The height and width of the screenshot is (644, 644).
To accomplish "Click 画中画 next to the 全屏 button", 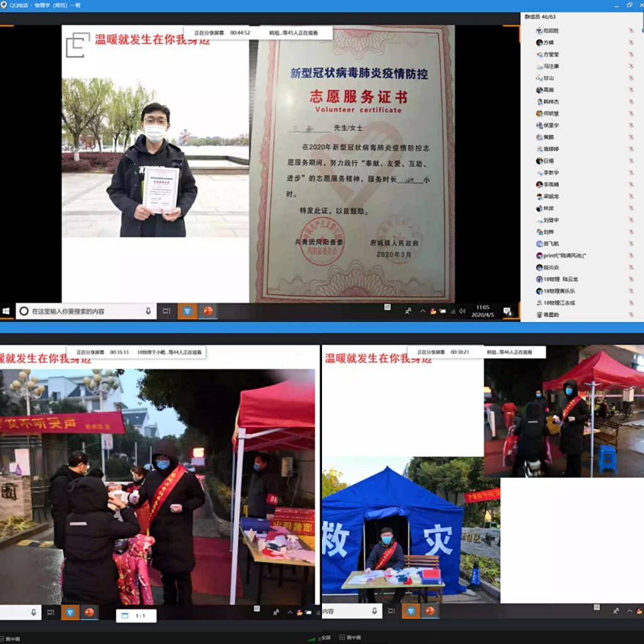I will tap(350, 638).
